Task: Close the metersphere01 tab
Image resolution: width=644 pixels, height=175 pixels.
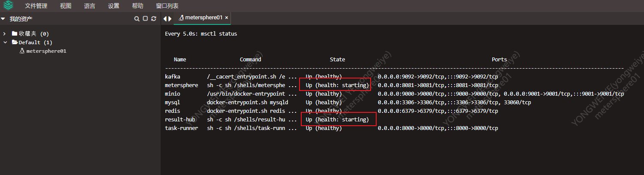Action: [227, 18]
